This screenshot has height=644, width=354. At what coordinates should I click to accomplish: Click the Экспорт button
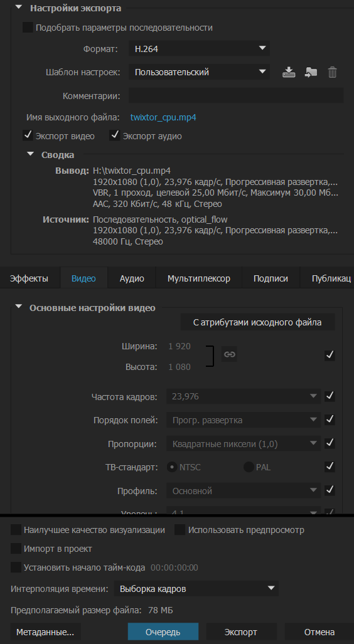tap(241, 631)
